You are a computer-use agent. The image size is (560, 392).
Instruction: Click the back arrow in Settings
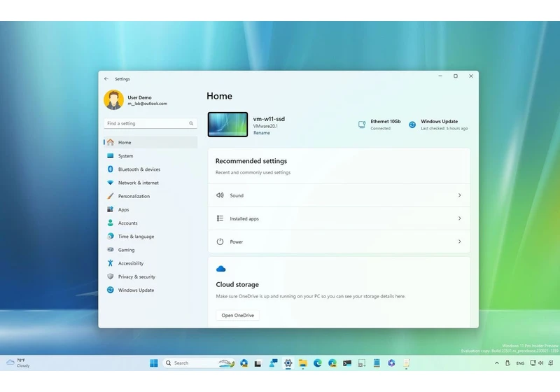click(106, 79)
